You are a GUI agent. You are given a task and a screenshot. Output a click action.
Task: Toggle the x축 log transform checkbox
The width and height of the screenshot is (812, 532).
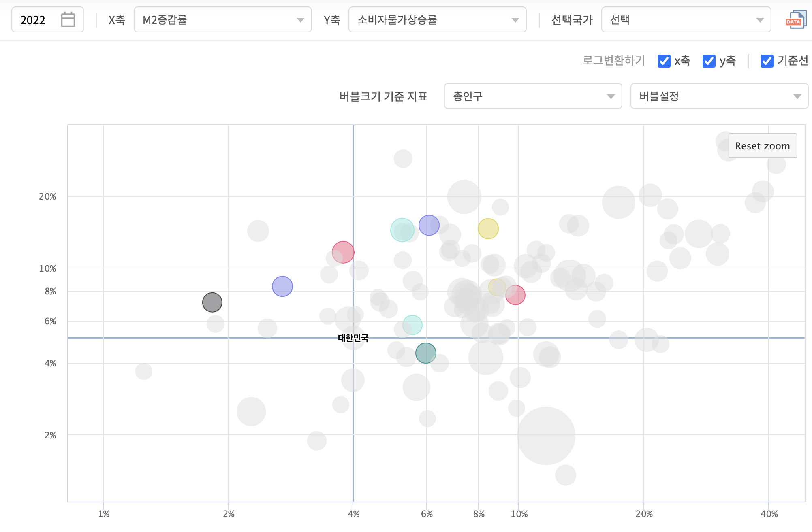pos(664,61)
